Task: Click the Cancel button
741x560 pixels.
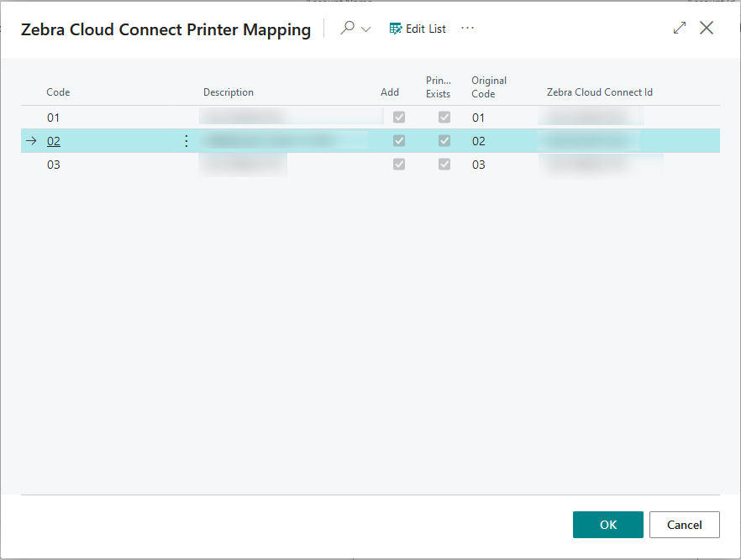Action: coord(684,525)
